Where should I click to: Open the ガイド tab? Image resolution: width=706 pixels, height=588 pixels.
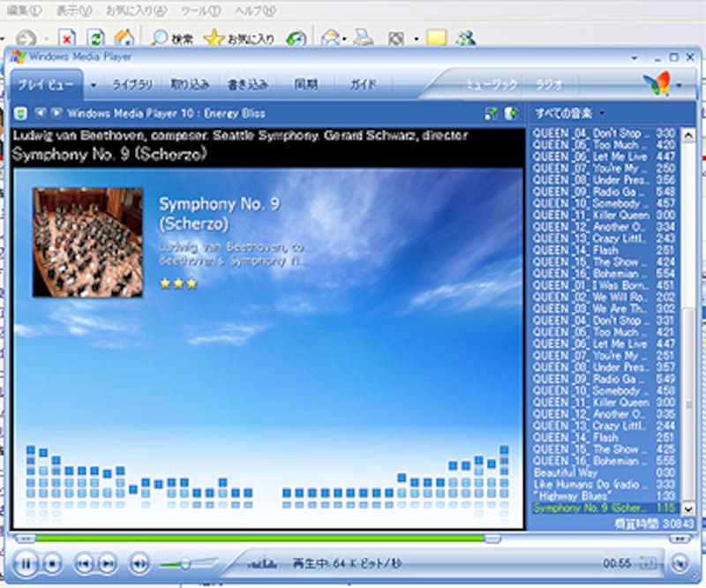tap(363, 84)
